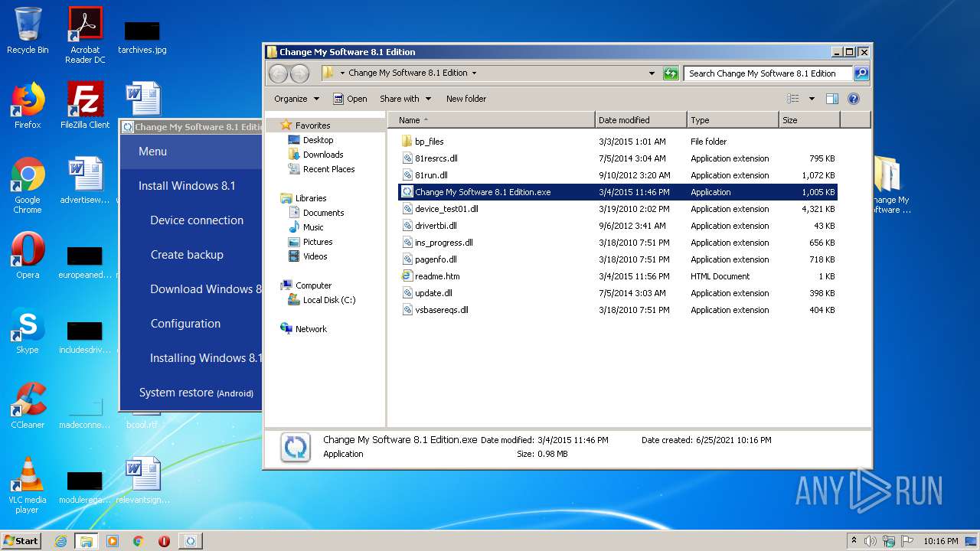Open the taskbar clock showing 10:16 PM

tap(941, 541)
